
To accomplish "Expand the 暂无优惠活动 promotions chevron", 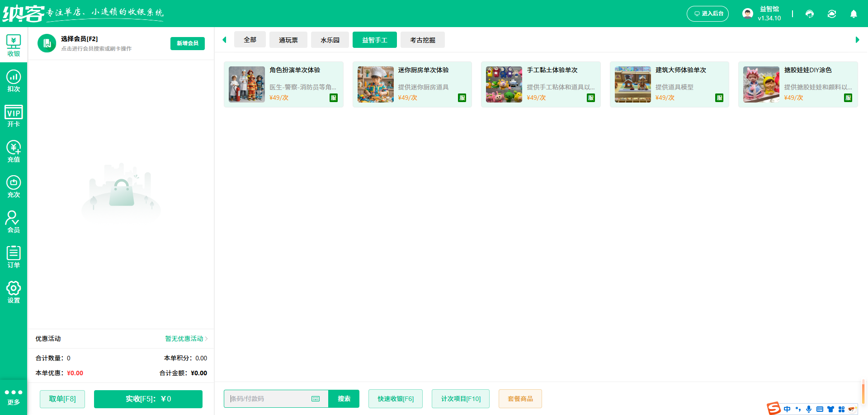I will coord(206,339).
